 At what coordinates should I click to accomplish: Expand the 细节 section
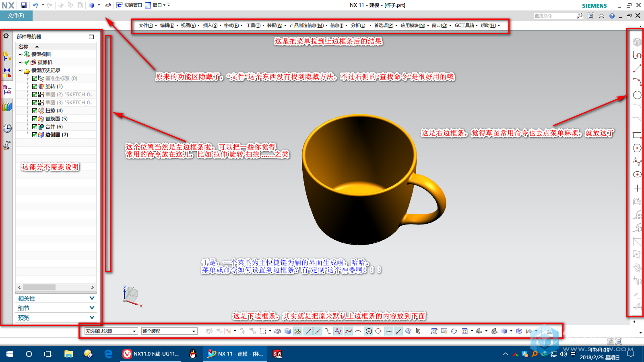coord(56,308)
